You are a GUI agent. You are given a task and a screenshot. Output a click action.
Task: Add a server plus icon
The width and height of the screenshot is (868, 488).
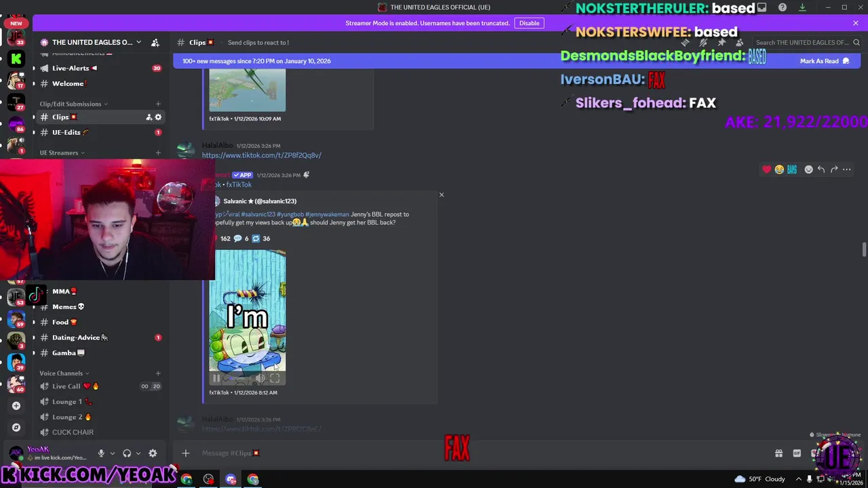[x=16, y=406]
